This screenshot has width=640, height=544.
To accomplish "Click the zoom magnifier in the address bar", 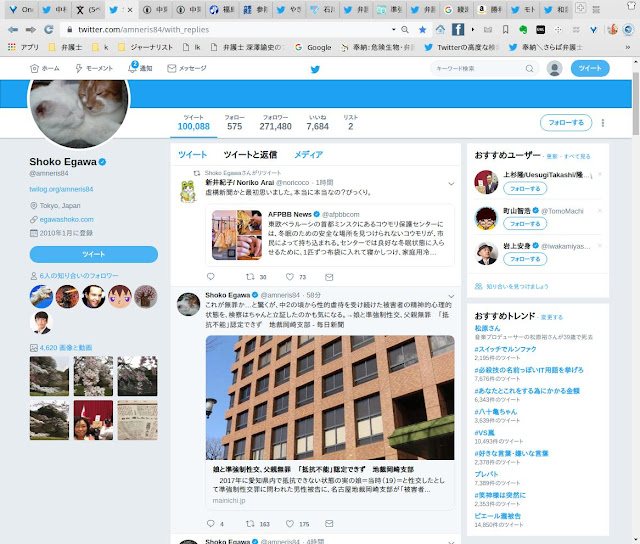I will tap(405, 29).
